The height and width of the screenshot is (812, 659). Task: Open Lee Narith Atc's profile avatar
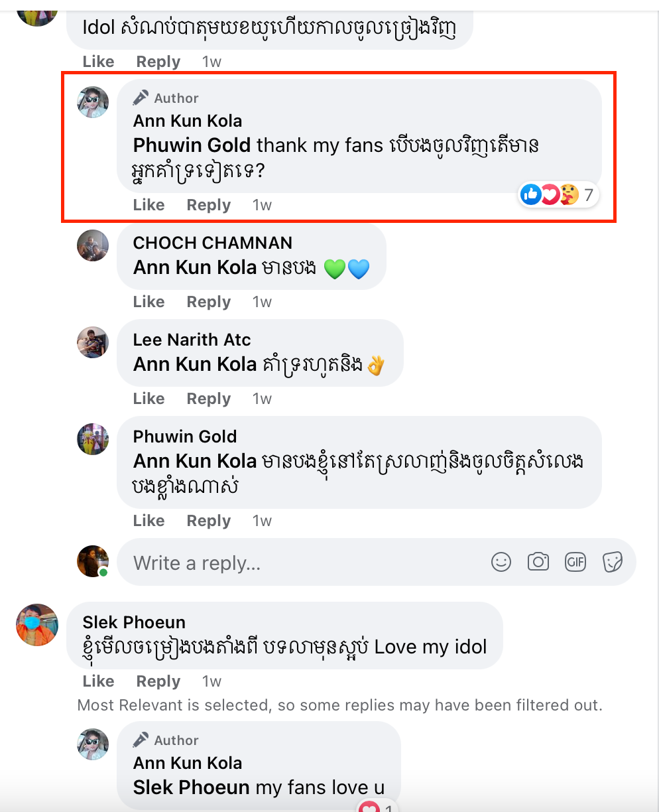(x=93, y=342)
